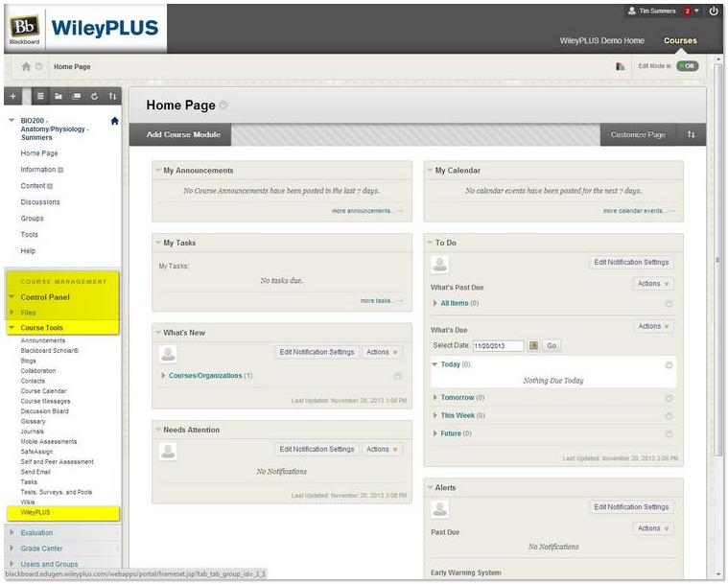
Task: Open Actions dropdown in Alerts Past Due
Action: pyautogui.click(x=653, y=528)
